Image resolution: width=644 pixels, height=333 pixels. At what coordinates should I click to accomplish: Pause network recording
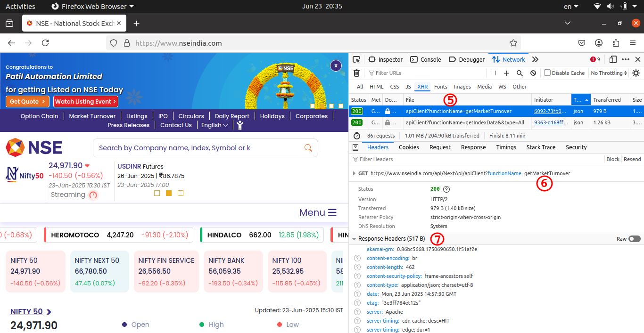click(494, 73)
